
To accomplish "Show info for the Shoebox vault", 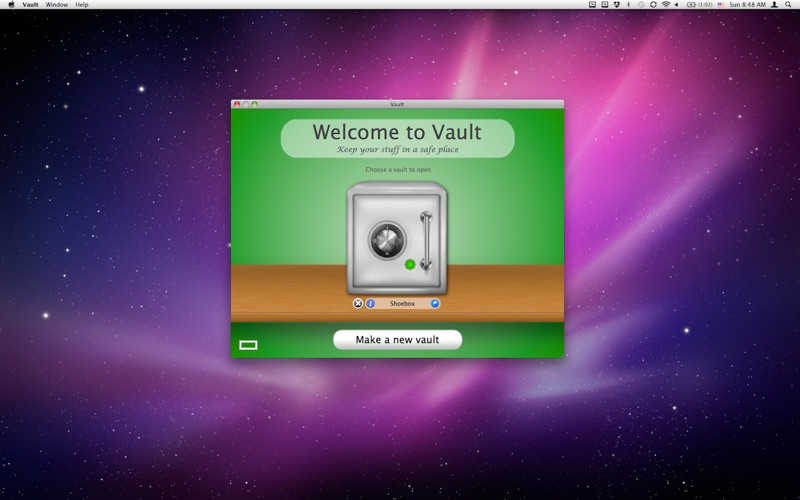I will coord(370,304).
